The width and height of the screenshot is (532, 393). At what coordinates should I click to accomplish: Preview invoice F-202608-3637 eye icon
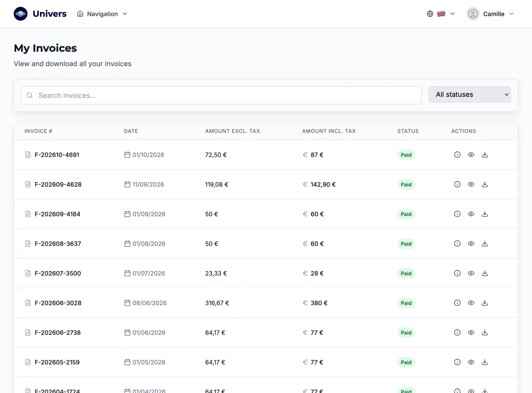tap(471, 244)
